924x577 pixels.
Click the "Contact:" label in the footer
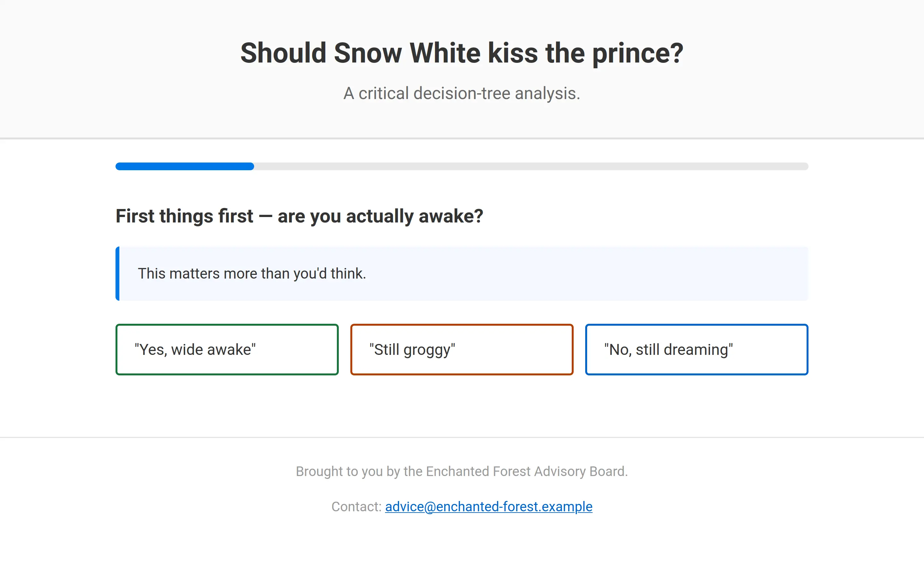click(x=356, y=506)
